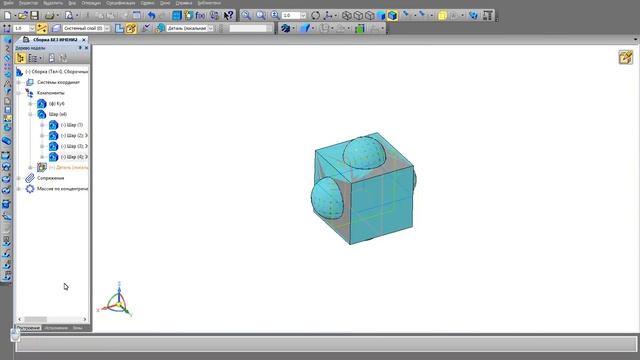This screenshot has height=360, width=640.
Task: Select the layer manager icon
Action: (x=56, y=28)
